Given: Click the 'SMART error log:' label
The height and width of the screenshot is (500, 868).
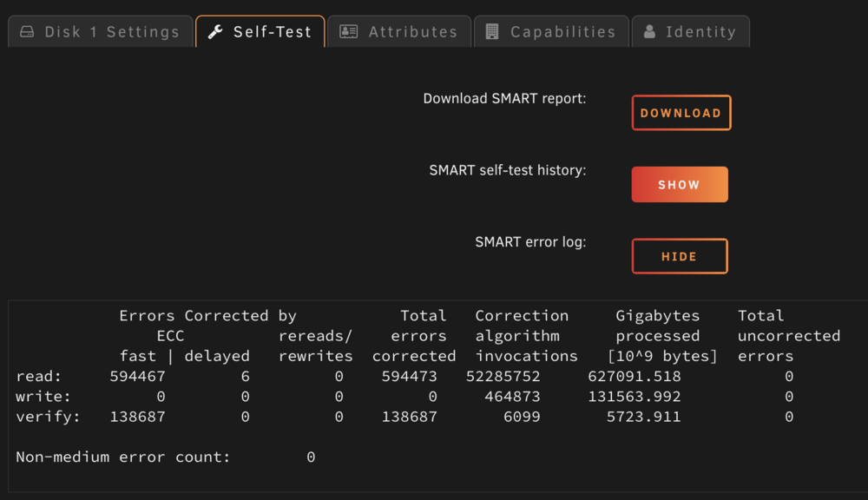Looking at the screenshot, I should click(530, 242).
